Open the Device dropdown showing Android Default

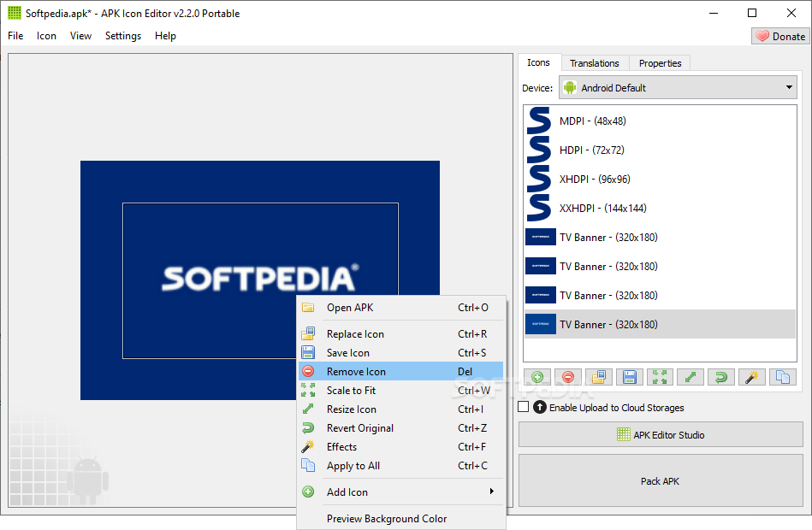[x=678, y=87]
